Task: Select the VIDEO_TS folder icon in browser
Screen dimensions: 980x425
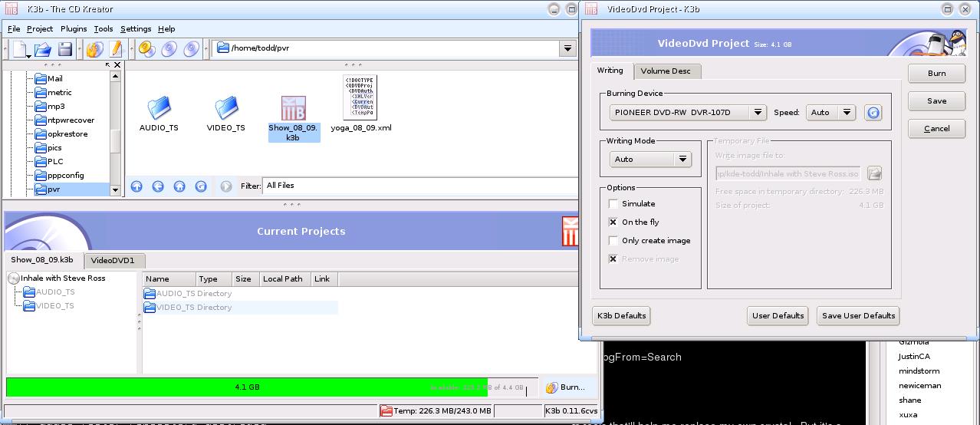Action: pyautogui.click(x=226, y=107)
